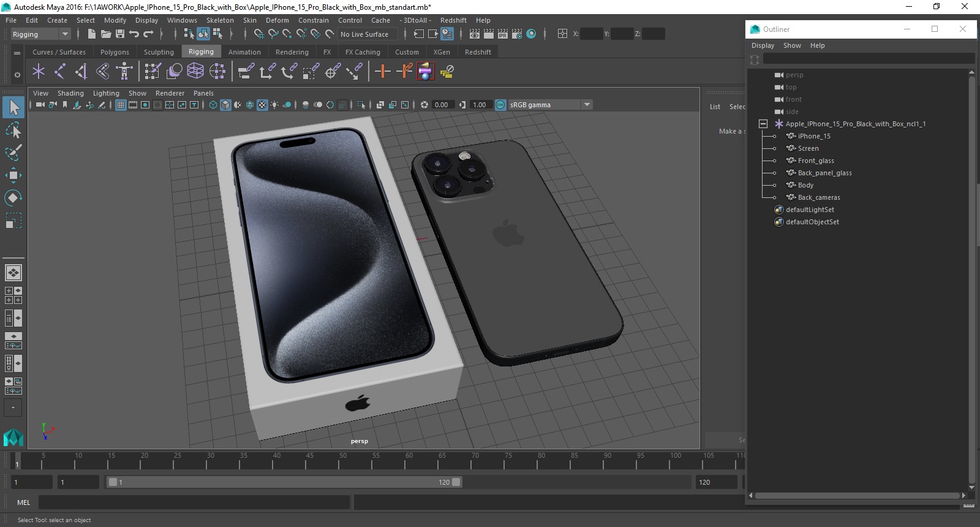The image size is (980, 527).
Task: Activate the Paint Selection tool
Action: coord(13,153)
